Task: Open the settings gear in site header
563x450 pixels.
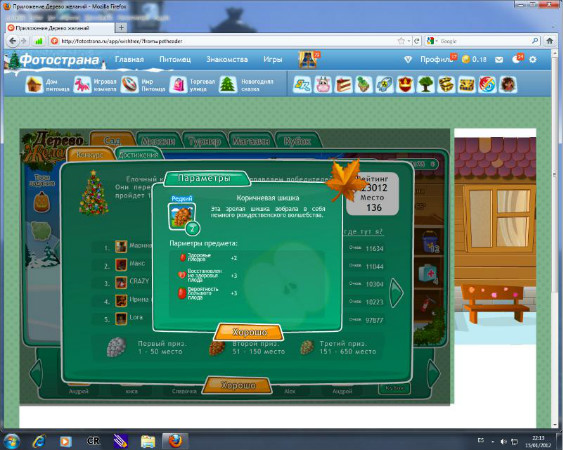Action: [533, 60]
